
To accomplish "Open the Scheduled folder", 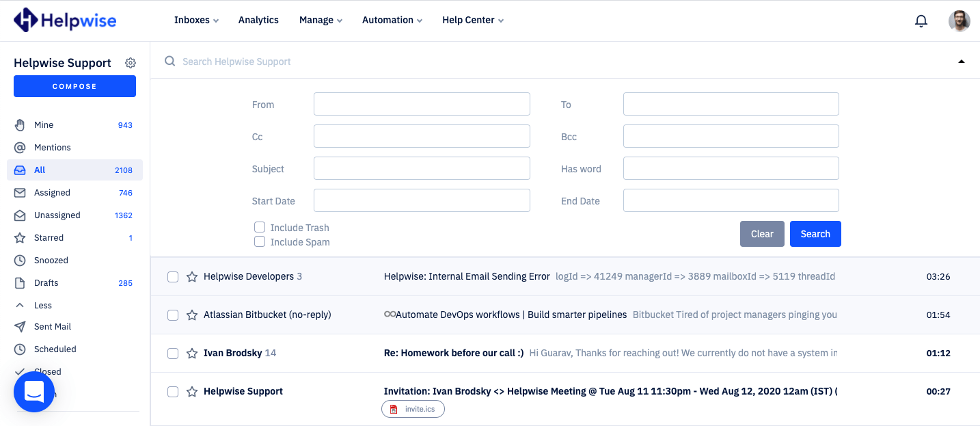I will (74, 349).
